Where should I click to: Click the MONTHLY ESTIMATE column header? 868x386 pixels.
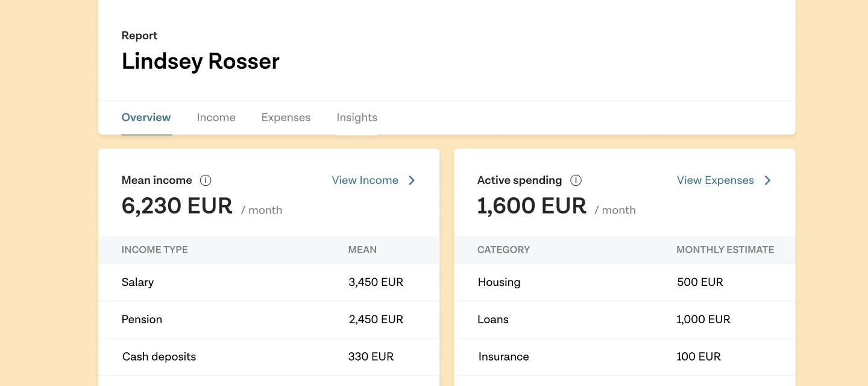pos(725,250)
